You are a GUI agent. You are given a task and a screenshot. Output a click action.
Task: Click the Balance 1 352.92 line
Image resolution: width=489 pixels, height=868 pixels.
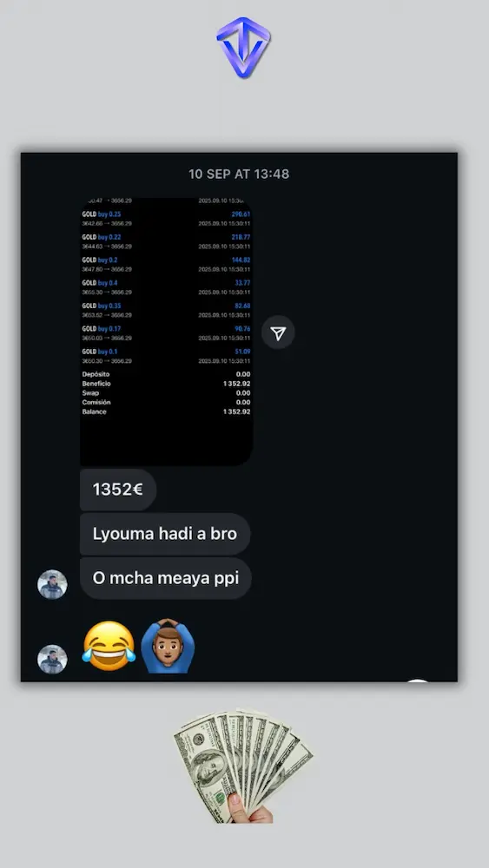[x=166, y=411]
